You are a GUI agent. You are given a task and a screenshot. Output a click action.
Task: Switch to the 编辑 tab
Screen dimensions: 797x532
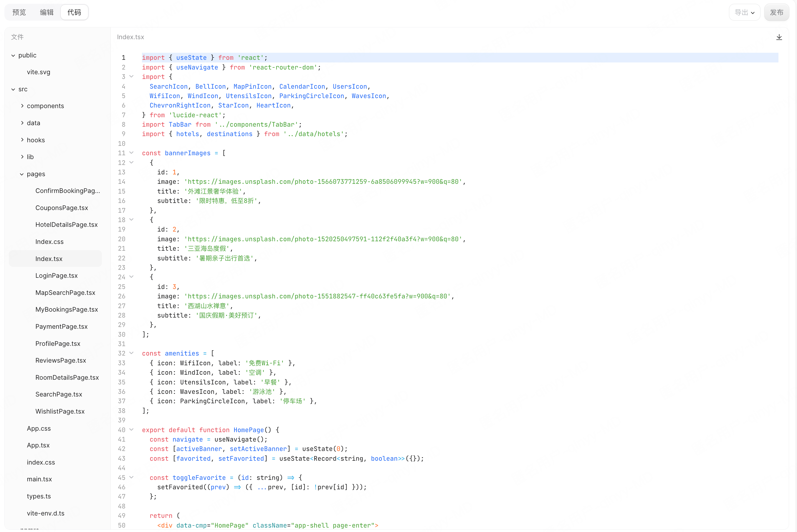pyautogui.click(x=47, y=13)
